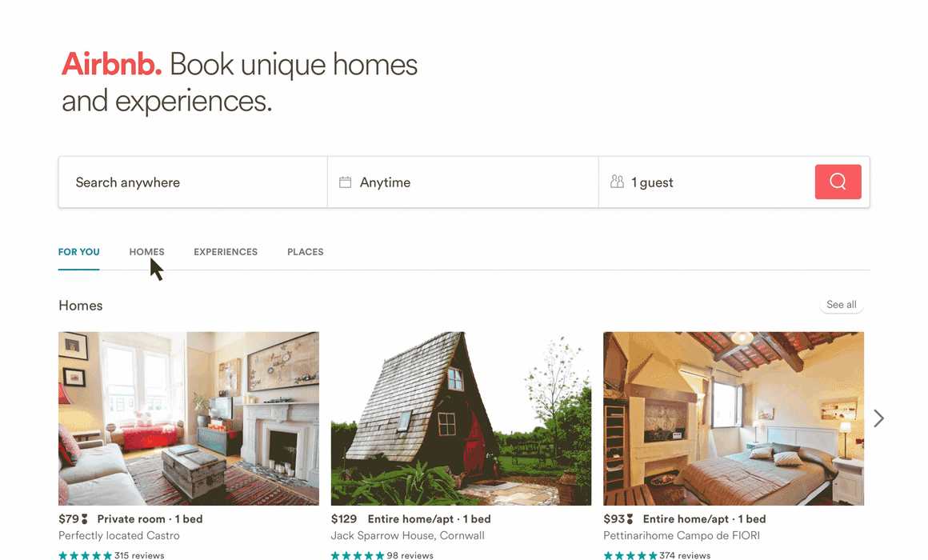Open the Pettinarihome bedroom photo
The width and height of the screenshot is (928, 560).
pyautogui.click(x=734, y=418)
